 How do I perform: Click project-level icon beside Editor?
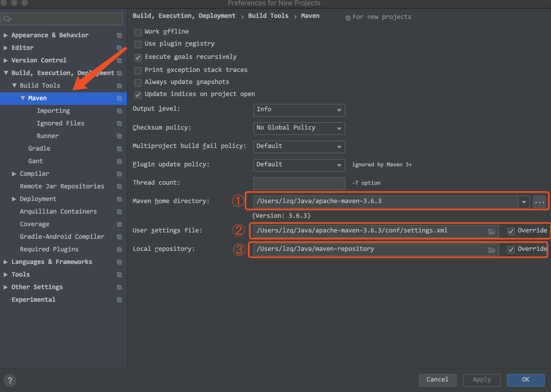(x=119, y=48)
